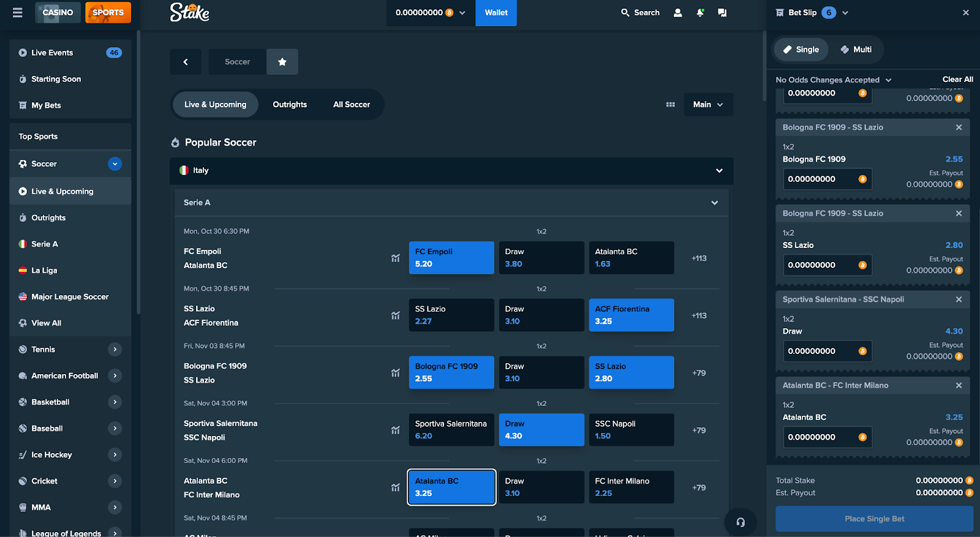This screenshot has width=980, height=537.
Task: Remove SS Lazio 2.80 bet from slip
Action: pos(959,213)
